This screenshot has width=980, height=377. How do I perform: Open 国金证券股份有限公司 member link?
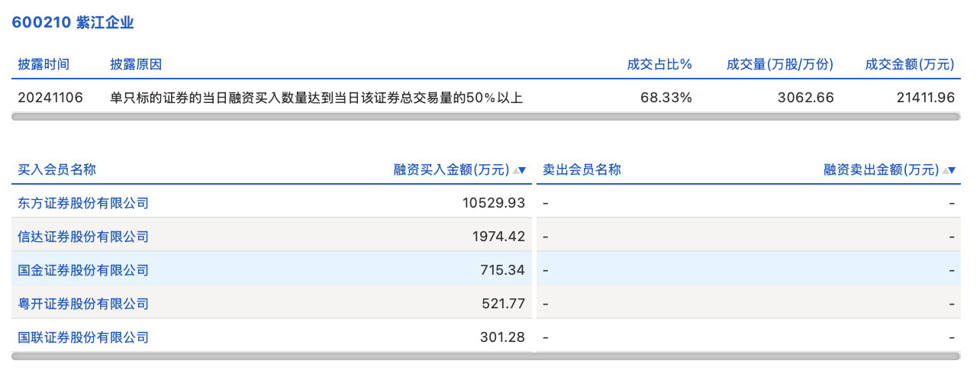point(83,270)
